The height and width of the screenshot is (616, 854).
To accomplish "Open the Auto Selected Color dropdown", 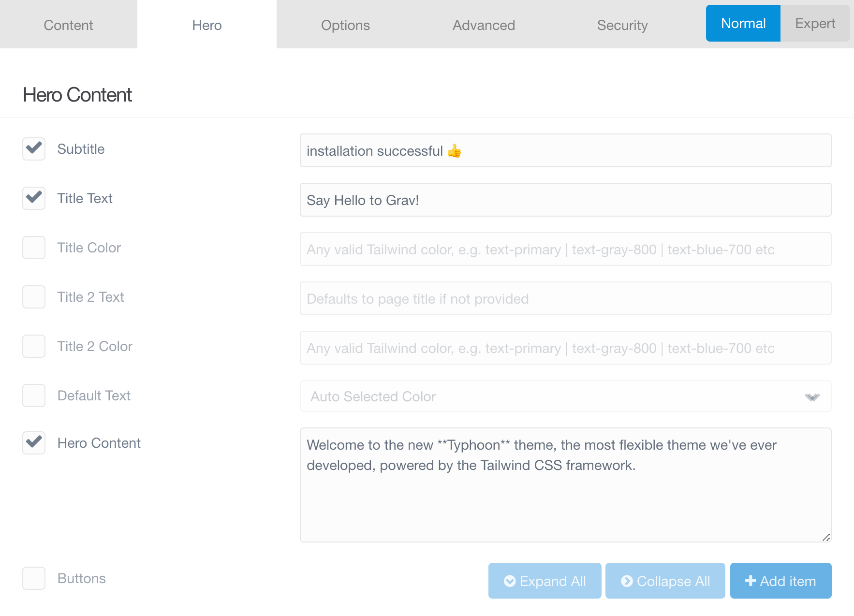I will pos(565,396).
